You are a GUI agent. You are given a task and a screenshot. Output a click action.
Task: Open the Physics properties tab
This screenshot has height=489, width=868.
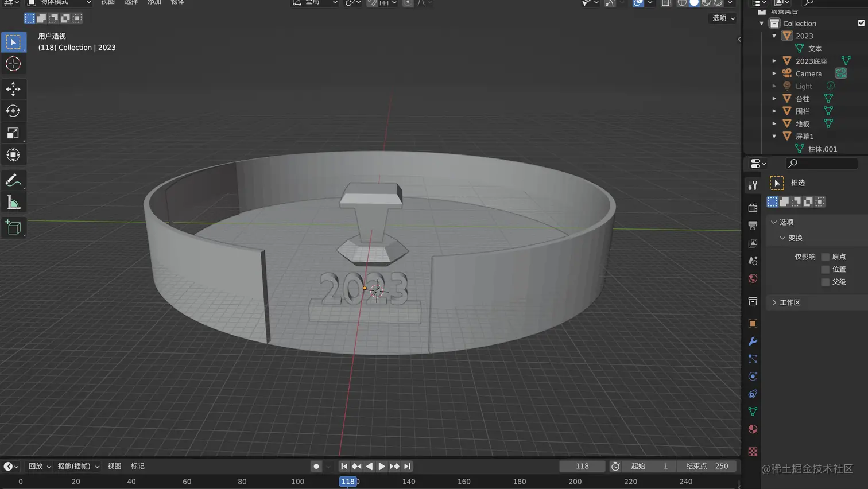click(753, 377)
